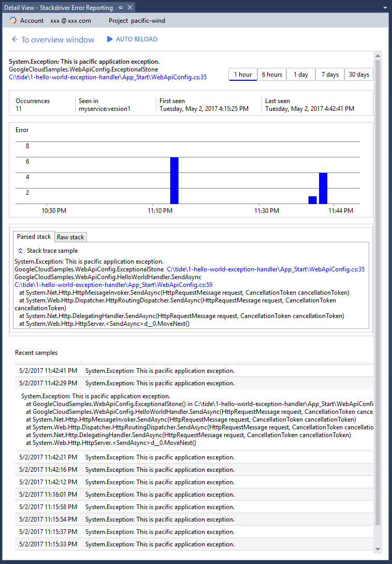Image resolution: width=392 pixels, height=564 pixels.
Task: Click the back arrow to overview window
Action: click(15, 39)
